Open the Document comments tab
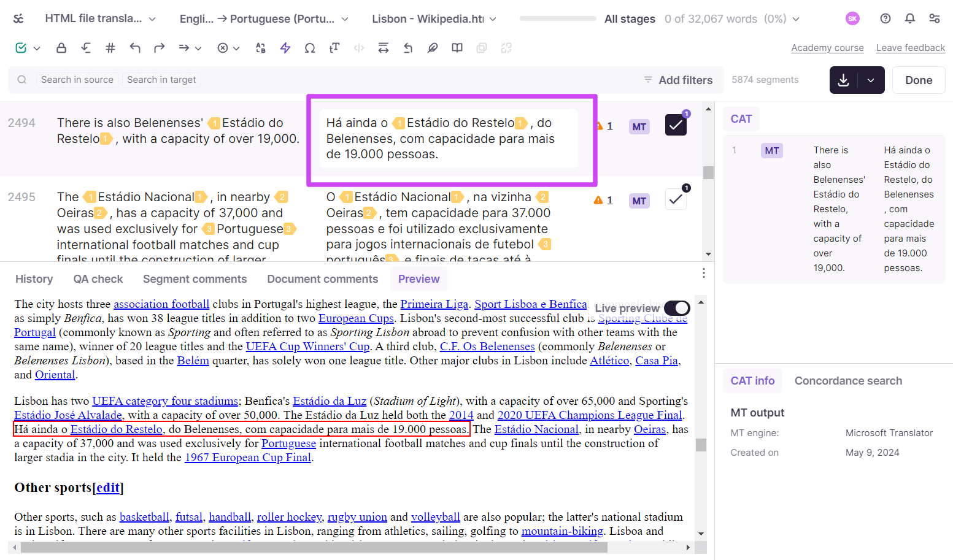 322,279
